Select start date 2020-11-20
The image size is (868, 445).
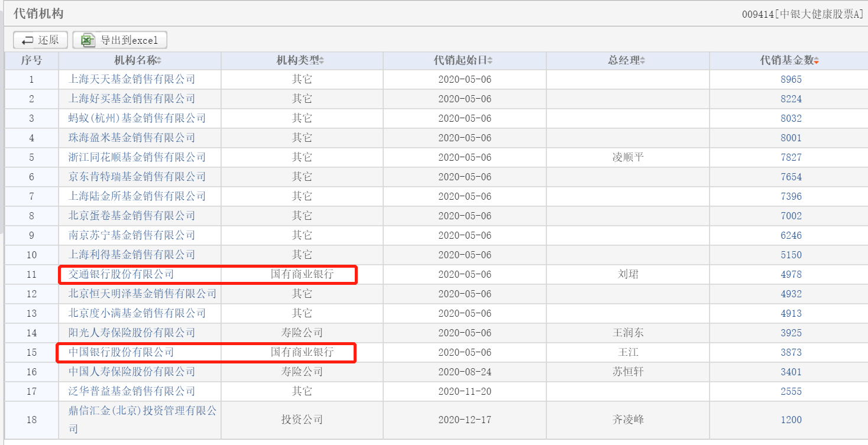[465, 391]
